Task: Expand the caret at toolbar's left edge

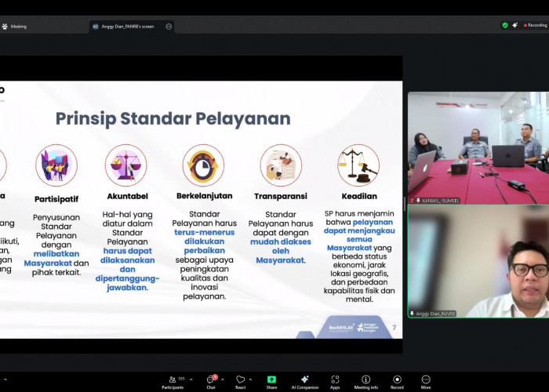Action: (5, 379)
